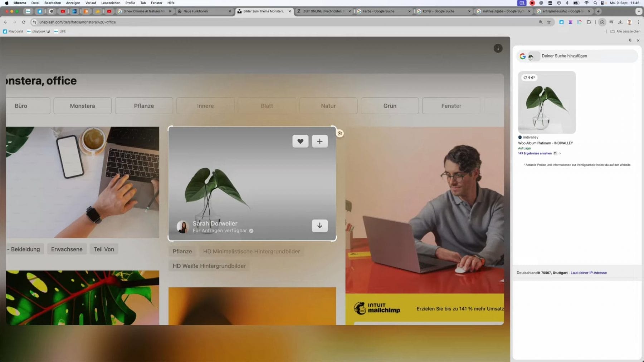Open the Chrome Extensions puzzle icon
The height and width of the screenshot is (362, 644).
tap(589, 22)
